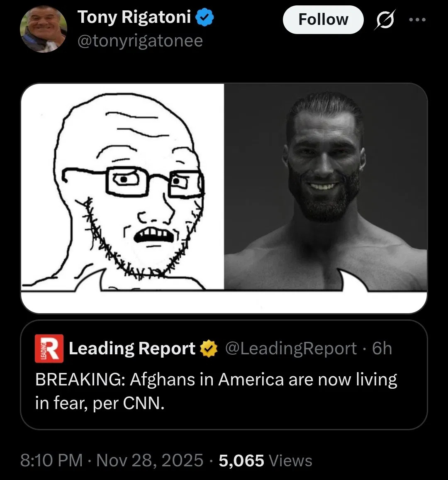
Task: Click the white speech bubble strip under the meme
Action: (x=224, y=302)
